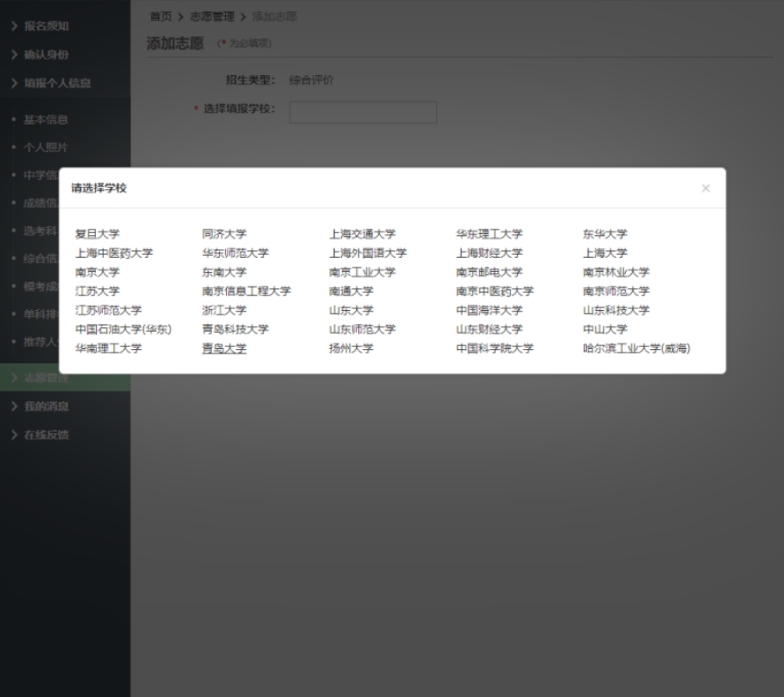
Task: Click the 志愿管理 breadcrumb link
Action: coord(212,16)
